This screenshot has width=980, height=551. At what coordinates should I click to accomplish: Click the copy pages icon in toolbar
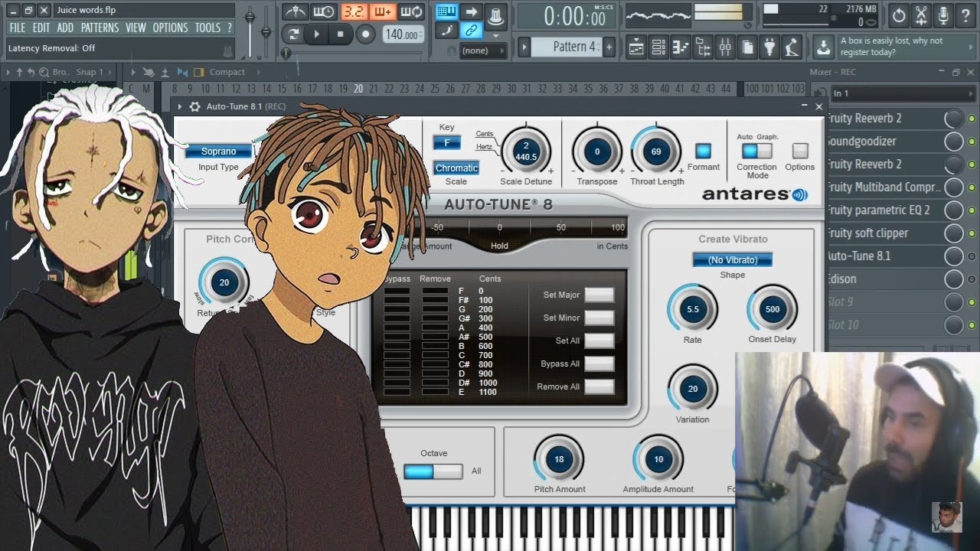[x=747, y=47]
